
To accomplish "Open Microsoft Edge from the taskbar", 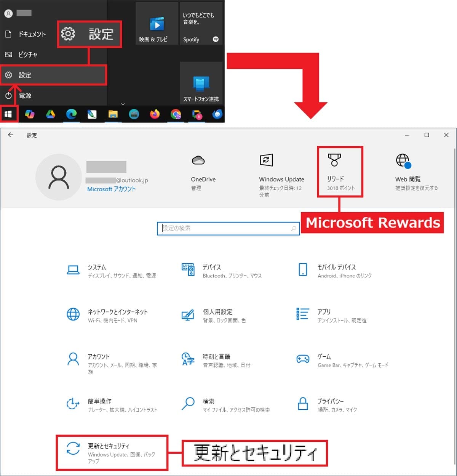I will [71, 114].
